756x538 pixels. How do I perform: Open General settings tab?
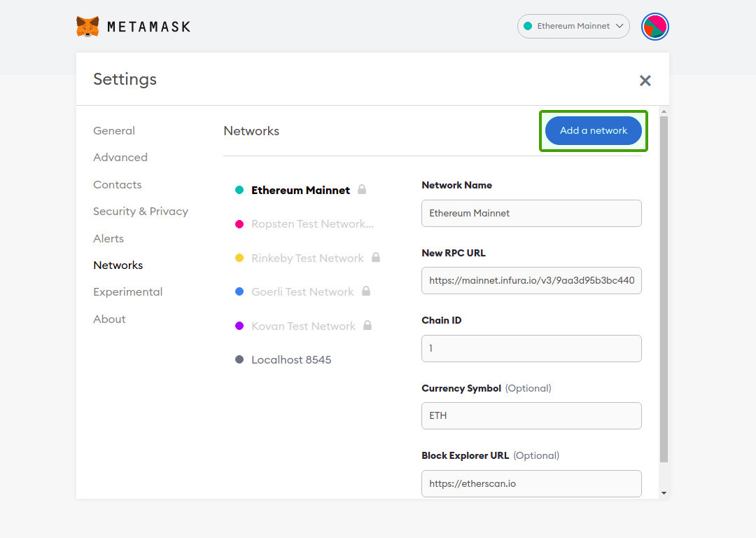(114, 131)
